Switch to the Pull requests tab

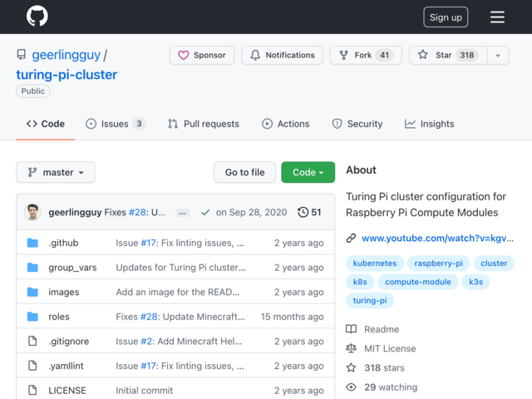203,124
